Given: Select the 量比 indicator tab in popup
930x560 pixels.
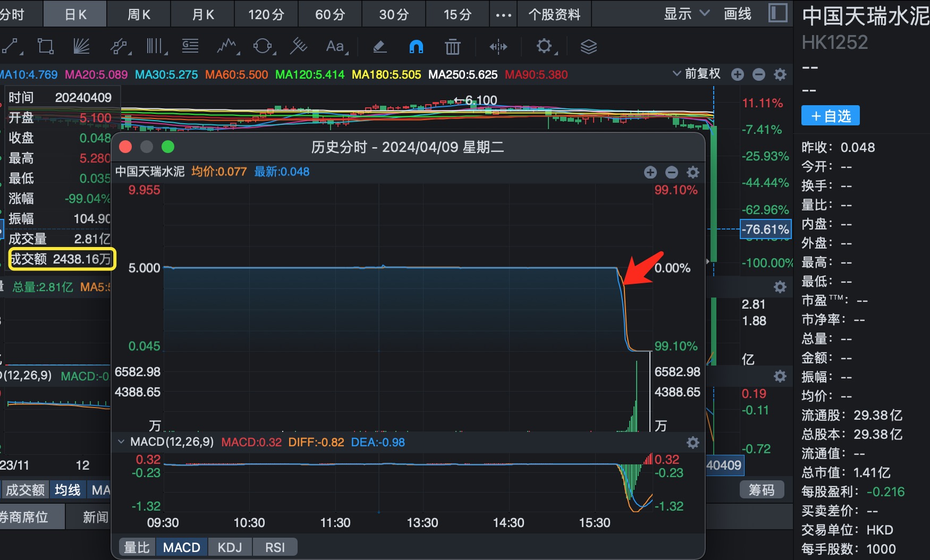Looking at the screenshot, I should [x=137, y=547].
